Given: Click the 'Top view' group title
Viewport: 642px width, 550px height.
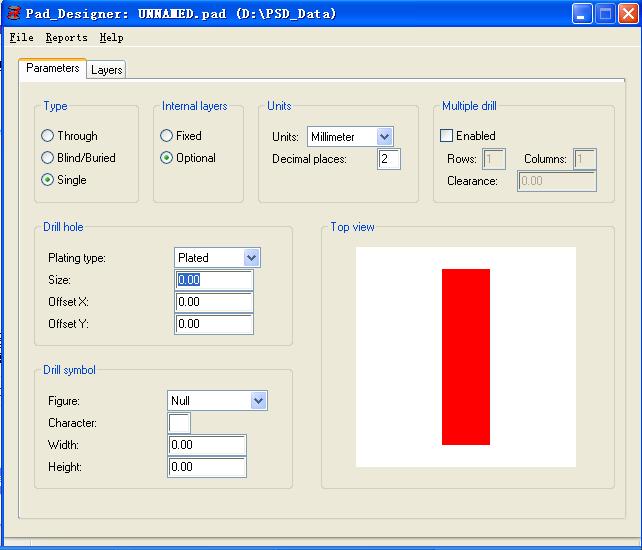Looking at the screenshot, I should coord(353,227).
